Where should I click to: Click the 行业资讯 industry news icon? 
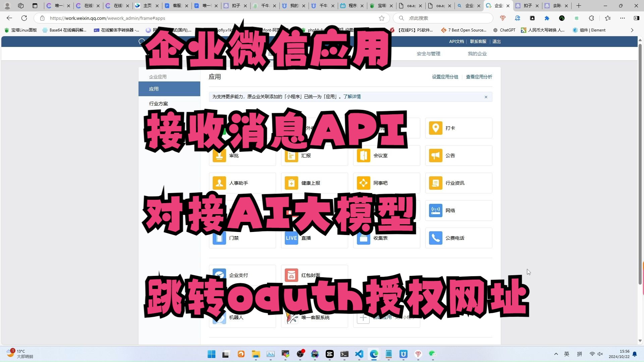(435, 183)
